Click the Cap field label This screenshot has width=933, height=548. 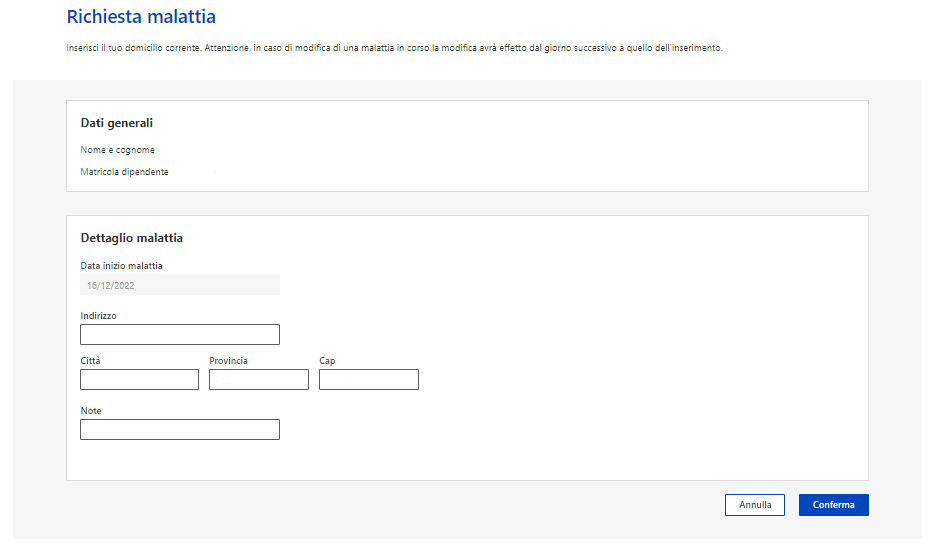click(327, 361)
